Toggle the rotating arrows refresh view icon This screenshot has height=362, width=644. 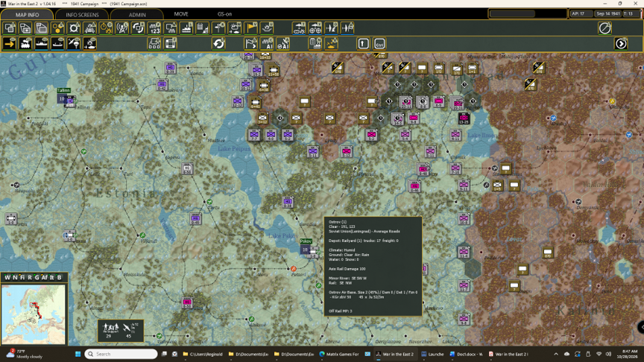coord(139,28)
